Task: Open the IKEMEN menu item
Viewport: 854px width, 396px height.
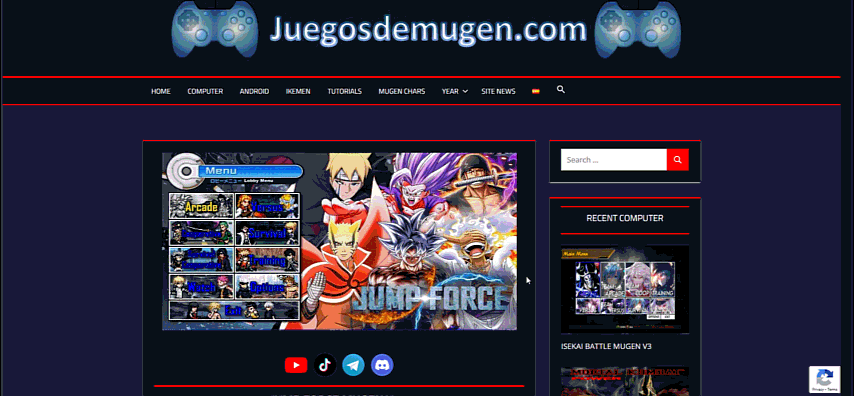Action: [x=298, y=92]
